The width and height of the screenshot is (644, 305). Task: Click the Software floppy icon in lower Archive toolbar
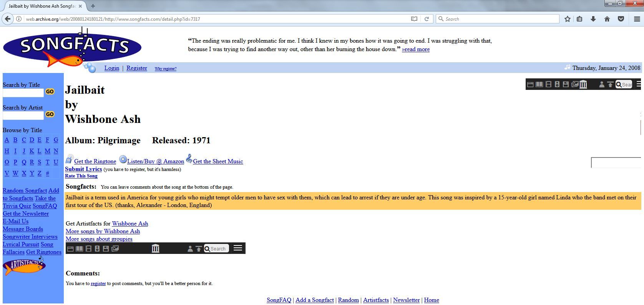coord(106,249)
